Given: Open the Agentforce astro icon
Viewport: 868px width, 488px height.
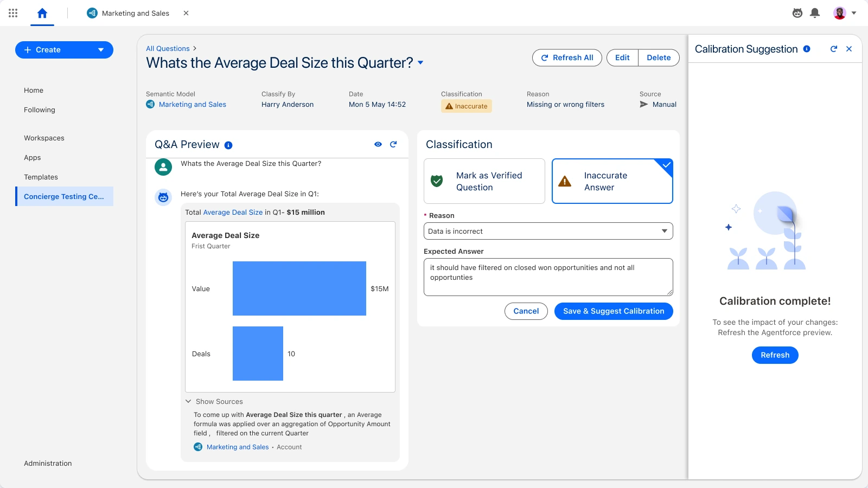Looking at the screenshot, I should tap(797, 13).
